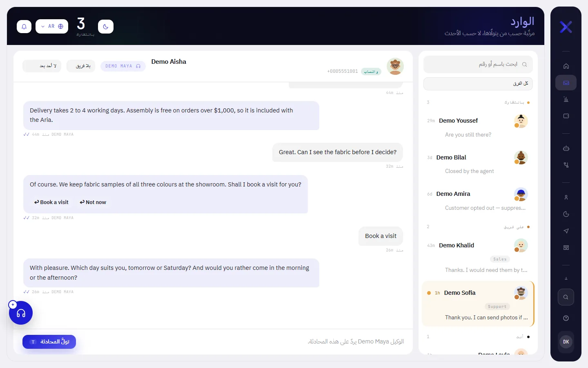
Task: Click the واتساب WhatsApp channel badge
Action: (371, 72)
